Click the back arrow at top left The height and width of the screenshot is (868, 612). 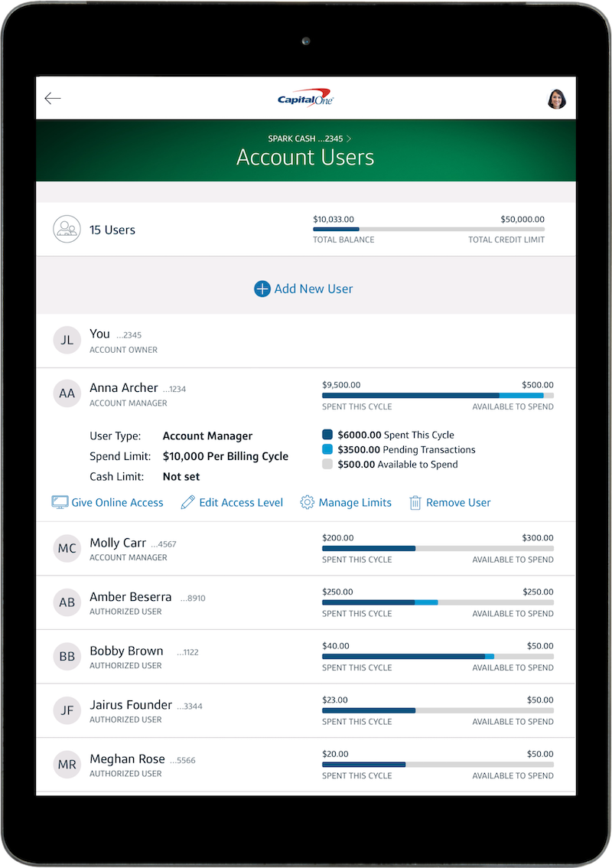[x=52, y=98]
